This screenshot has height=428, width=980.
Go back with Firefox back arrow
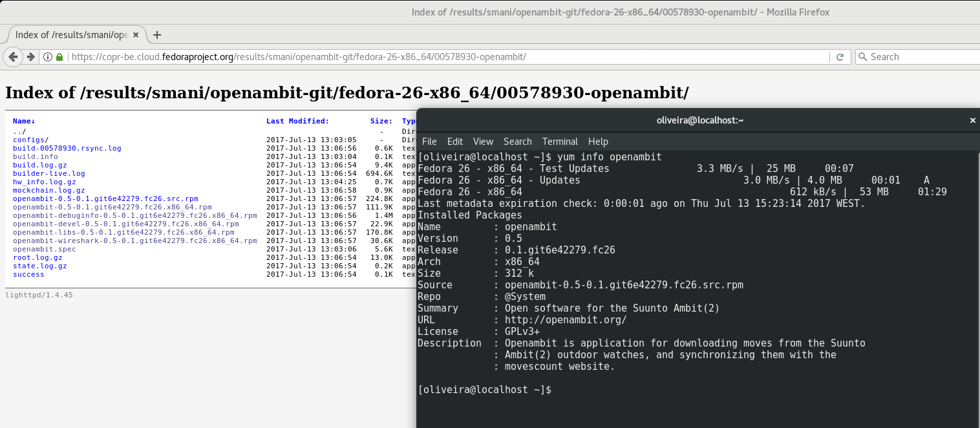[x=13, y=57]
